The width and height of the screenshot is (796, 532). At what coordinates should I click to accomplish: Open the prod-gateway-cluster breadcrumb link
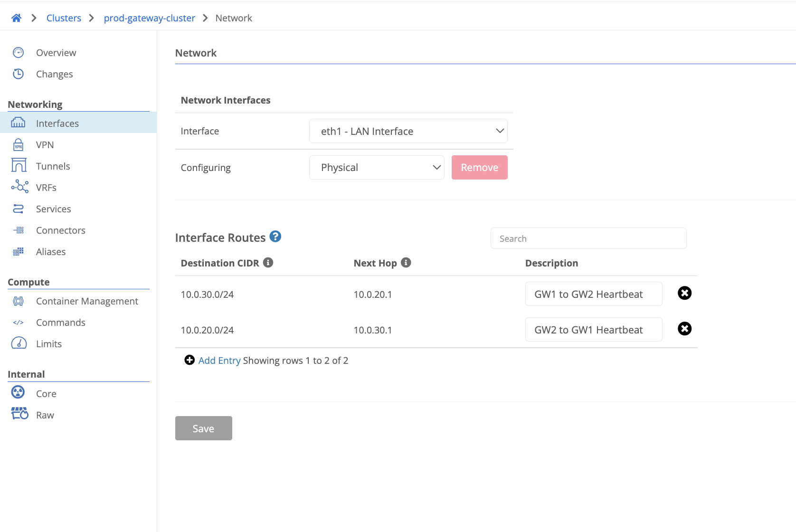pyautogui.click(x=149, y=18)
